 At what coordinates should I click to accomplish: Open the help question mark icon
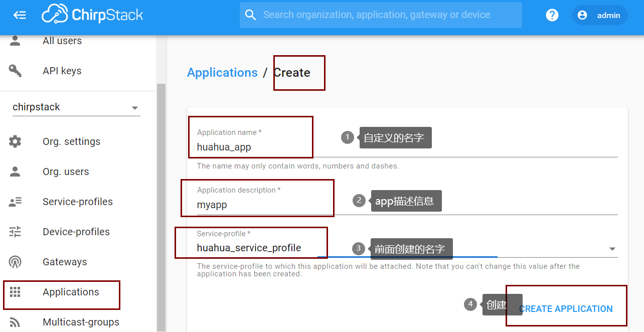(552, 15)
